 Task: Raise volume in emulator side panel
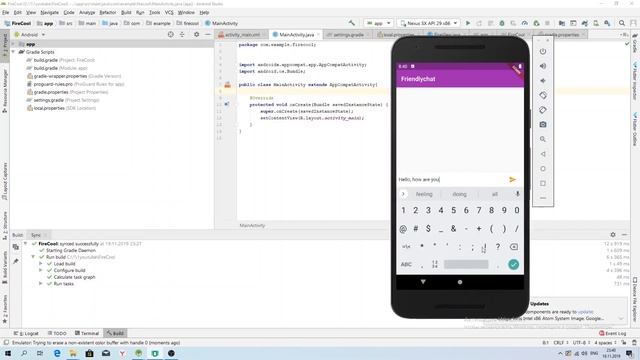[x=543, y=66]
